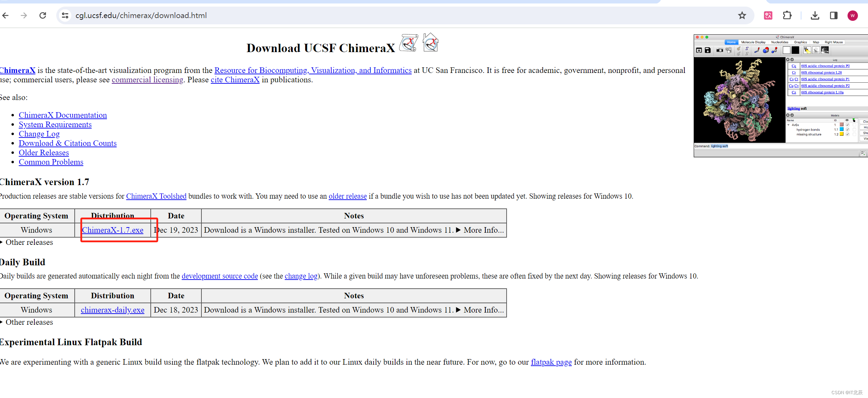Viewport: 868px width, 398px height.
Task: Download the ChimeraX-1.7.exe installer
Action: pyautogui.click(x=112, y=230)
